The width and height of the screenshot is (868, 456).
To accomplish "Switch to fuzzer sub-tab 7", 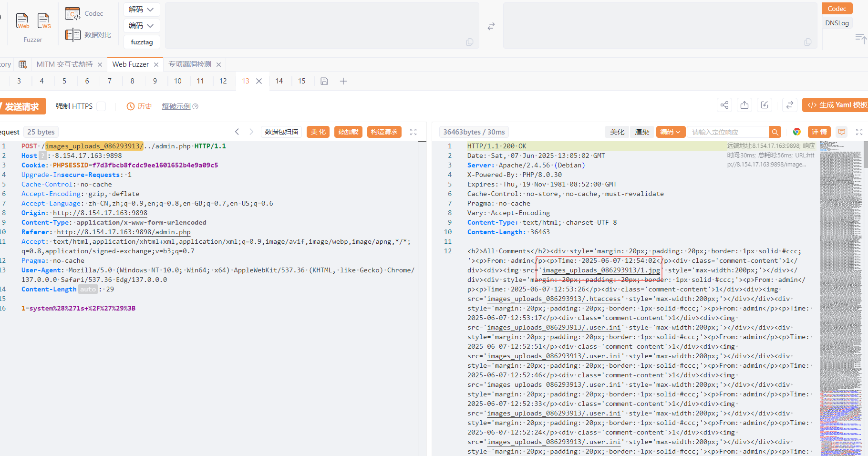I will coord(110,81).
